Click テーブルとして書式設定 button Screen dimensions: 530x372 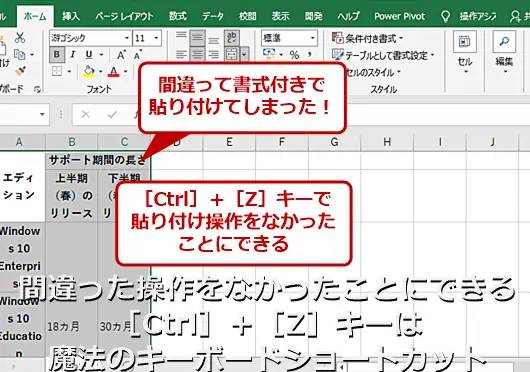(383, 55)
